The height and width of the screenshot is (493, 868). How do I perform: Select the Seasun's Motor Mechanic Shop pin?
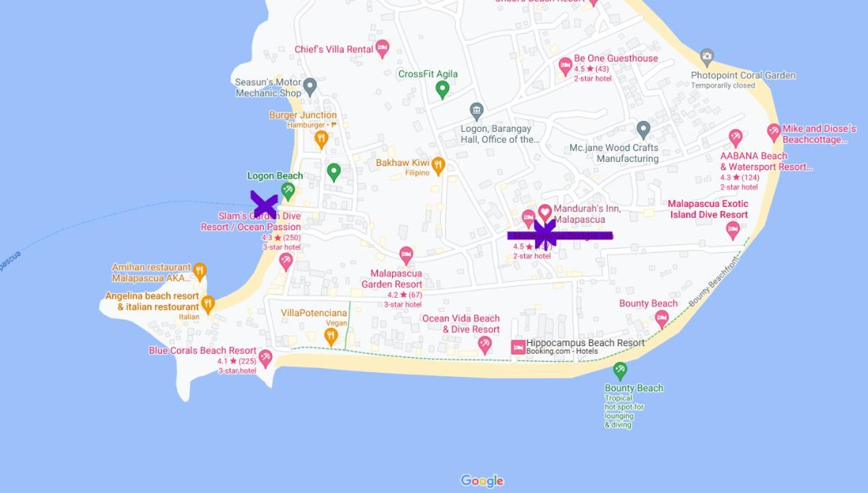pyautogui.click(x=310, y=87)
